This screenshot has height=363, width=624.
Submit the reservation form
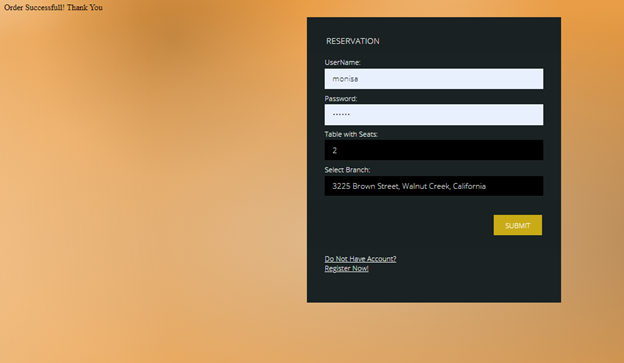point(518,225)
